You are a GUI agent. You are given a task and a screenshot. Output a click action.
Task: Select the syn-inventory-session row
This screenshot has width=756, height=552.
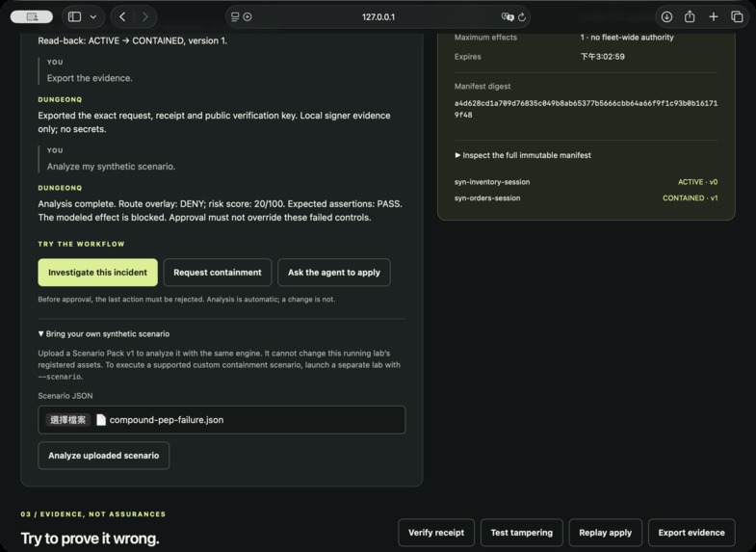586,182
